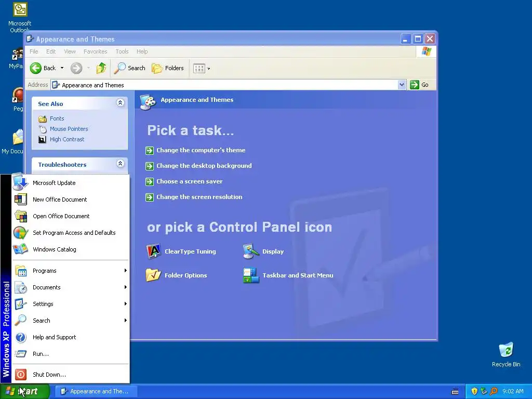Click the magnifier tray icon

point(494,391)
